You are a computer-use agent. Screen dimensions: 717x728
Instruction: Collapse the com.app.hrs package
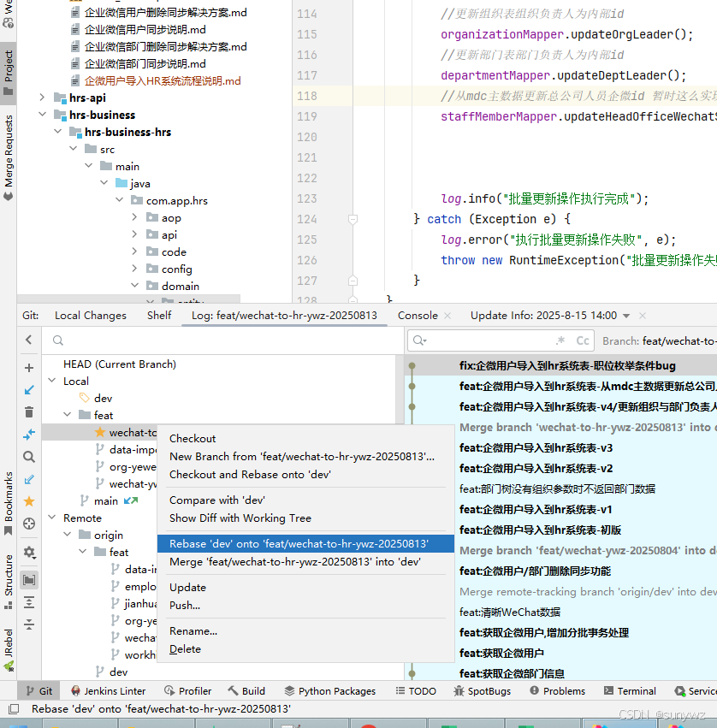click(119, 200)
